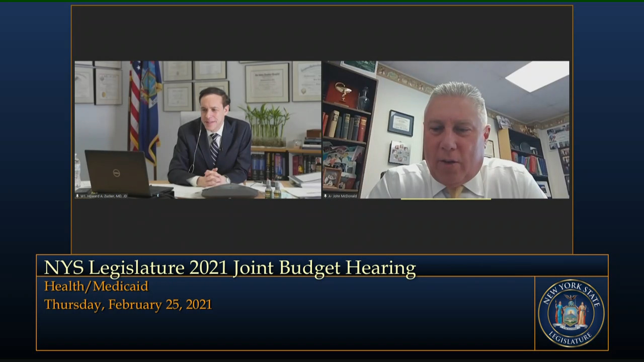The width and height of the screenshot is (644, 362).
Task: Click the Dell logo on the laptop lid
Action: [116, 173]
